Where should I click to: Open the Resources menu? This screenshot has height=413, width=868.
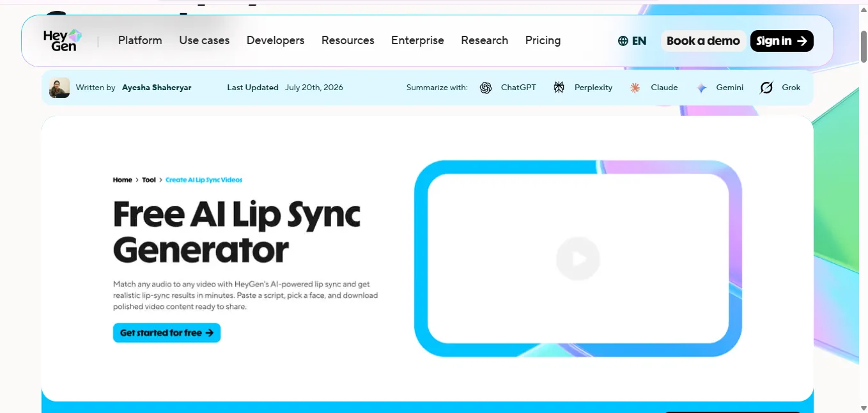pyautogui.click(x=348, y=40)
